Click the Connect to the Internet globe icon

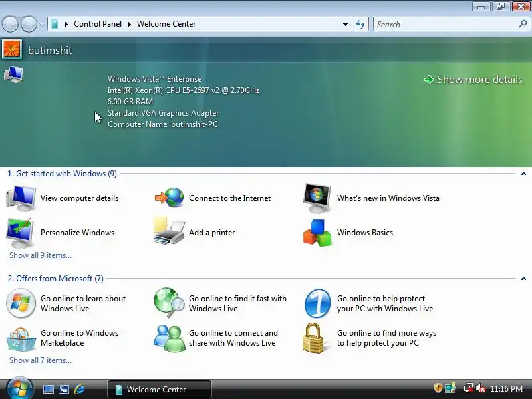170,198
